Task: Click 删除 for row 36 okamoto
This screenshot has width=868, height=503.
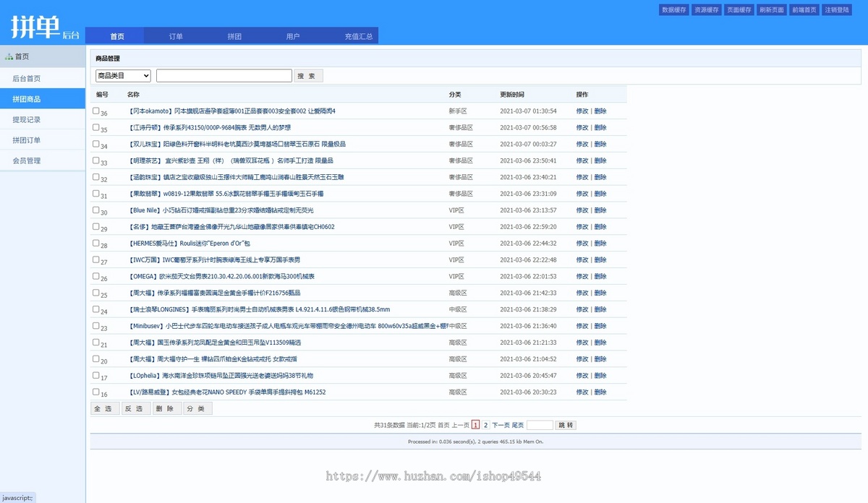Action: tap(600, 111)
